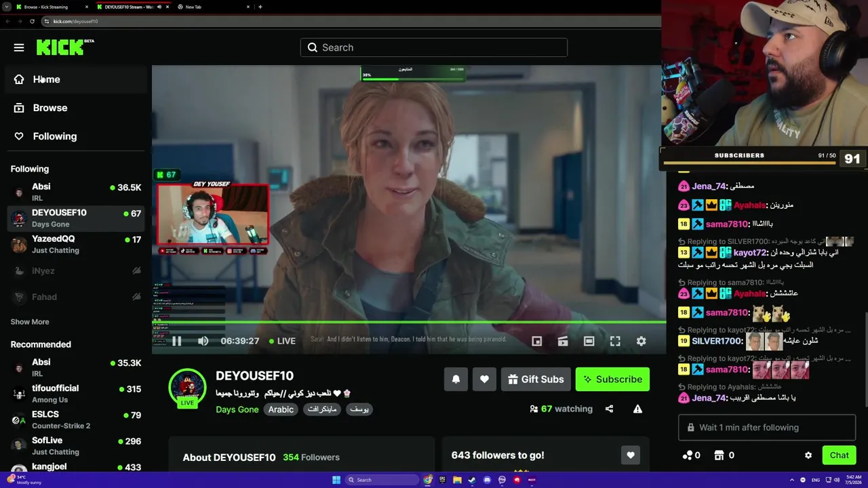The image size is (868, 488).
Task: Send message with Chat button
Action: tap(839, 455)
